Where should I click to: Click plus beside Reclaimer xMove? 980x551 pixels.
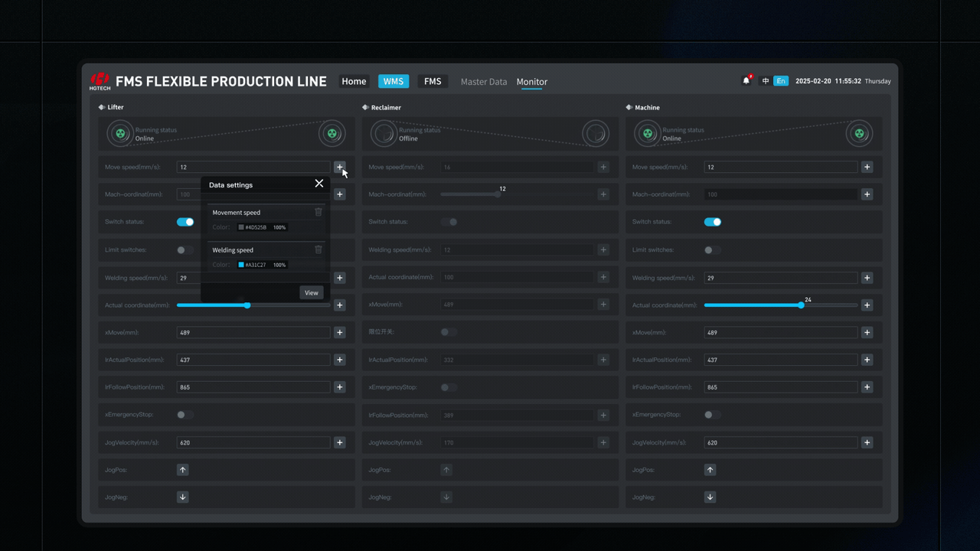pos(603,305)
